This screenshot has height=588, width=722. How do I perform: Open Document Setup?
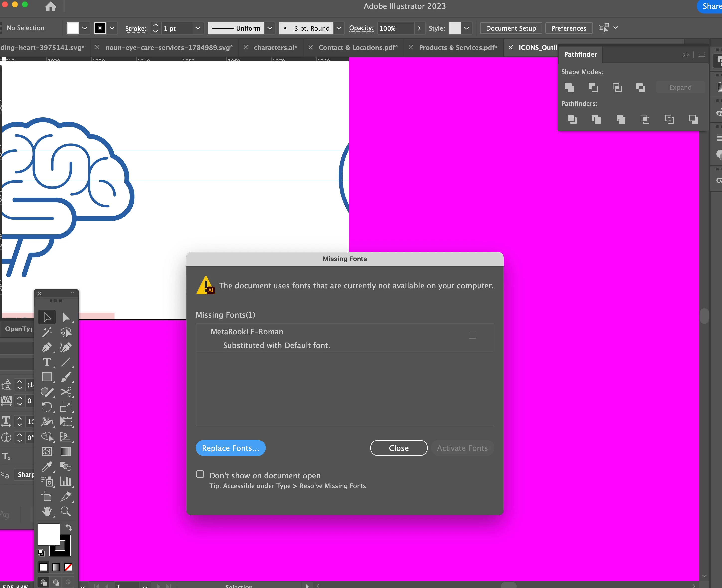(x=511, y=28)
